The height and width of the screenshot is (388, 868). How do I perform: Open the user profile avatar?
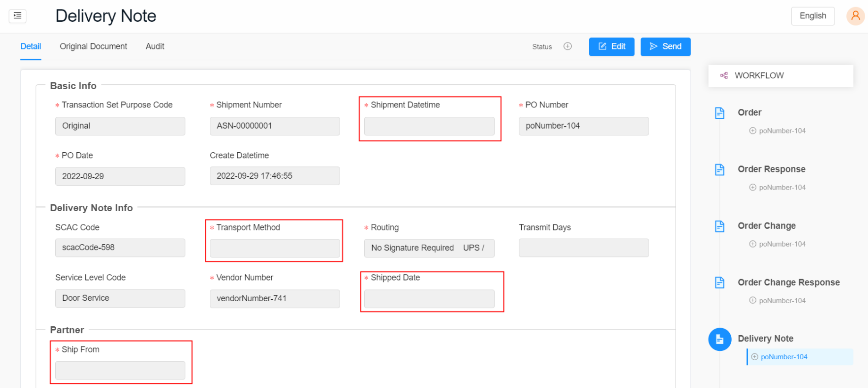pyautogui.click(x=855, y=16)
